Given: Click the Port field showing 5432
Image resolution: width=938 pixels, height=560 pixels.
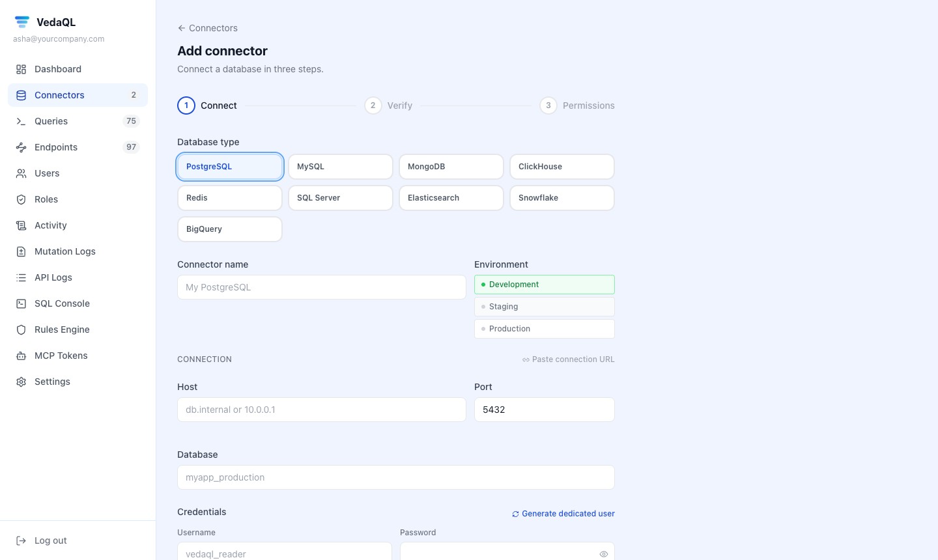Looking at the screenshot, I should click(545, 410).
